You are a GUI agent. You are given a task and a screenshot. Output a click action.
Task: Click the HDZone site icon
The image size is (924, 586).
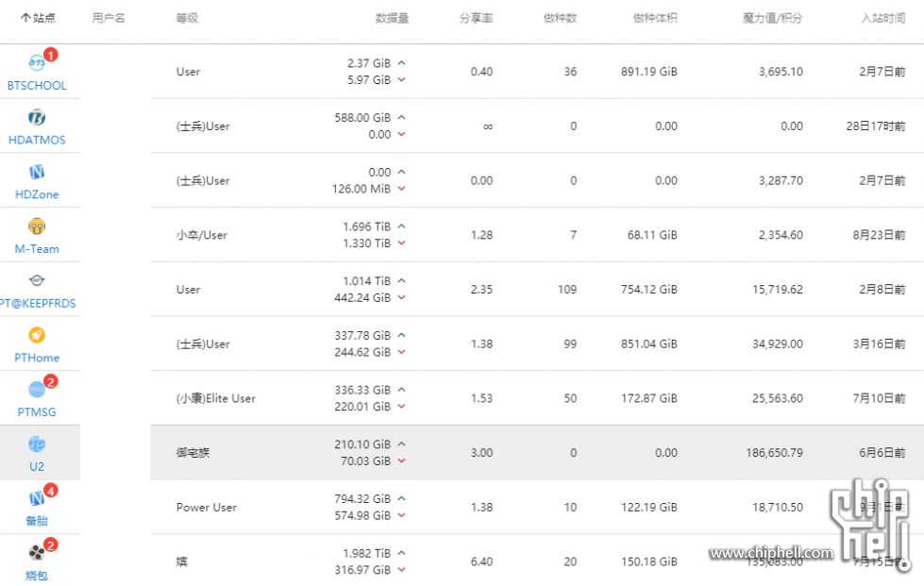tap(37, 172)
